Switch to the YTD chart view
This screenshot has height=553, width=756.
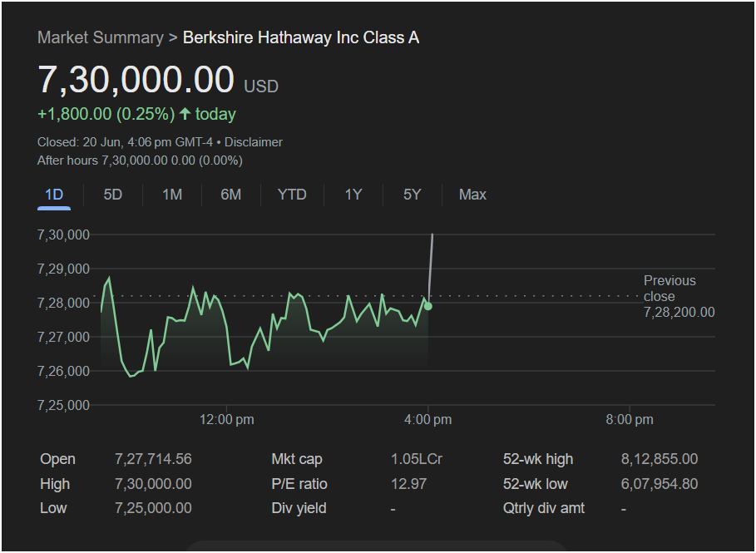(x=292, y=195)
